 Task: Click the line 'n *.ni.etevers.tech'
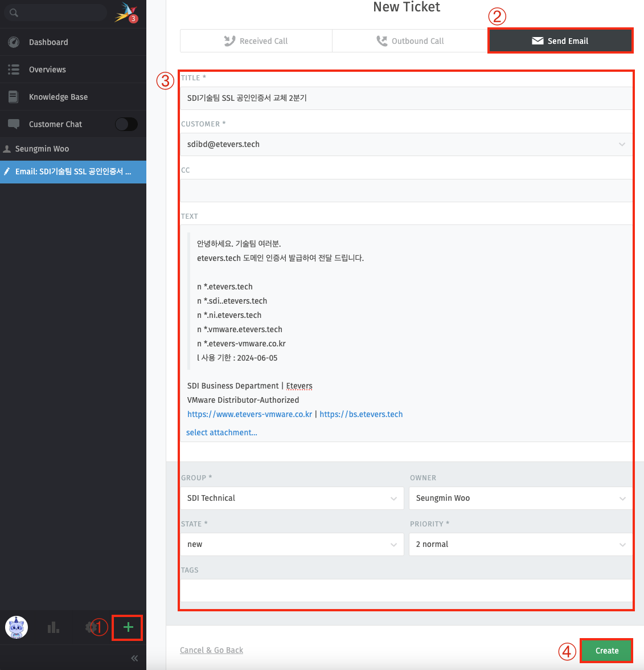point(229,315)
